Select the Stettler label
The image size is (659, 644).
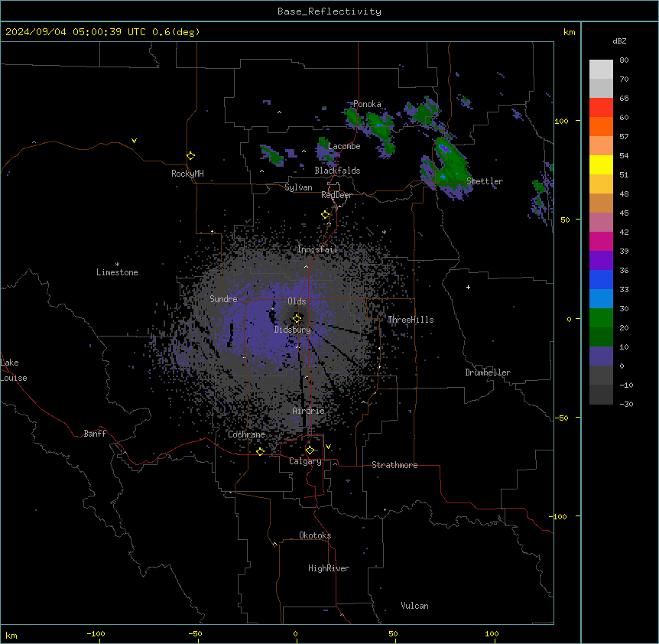[x=485, y=181]
